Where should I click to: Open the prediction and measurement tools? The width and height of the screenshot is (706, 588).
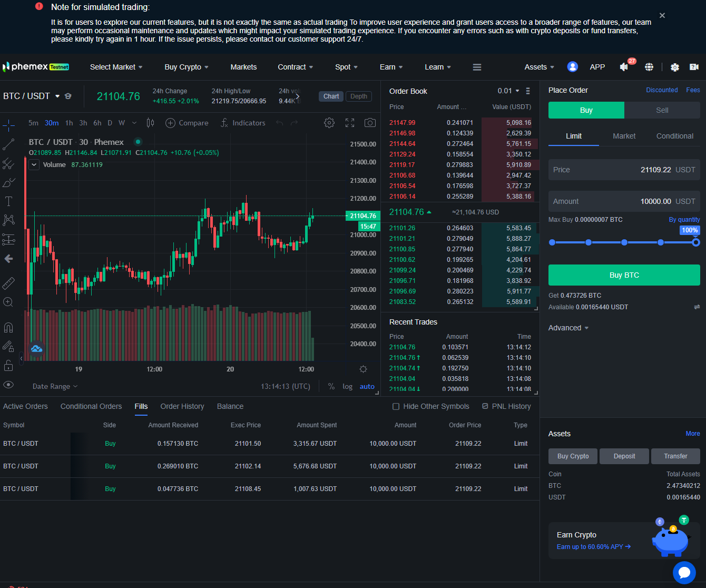[8, 240]
